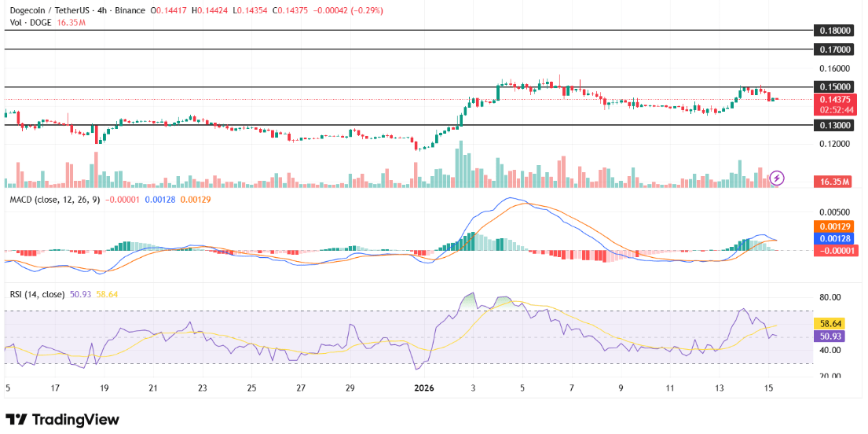Click the red -0.00001 MACD histogram label
Screen dimensions: 868x434
[835, 250]
